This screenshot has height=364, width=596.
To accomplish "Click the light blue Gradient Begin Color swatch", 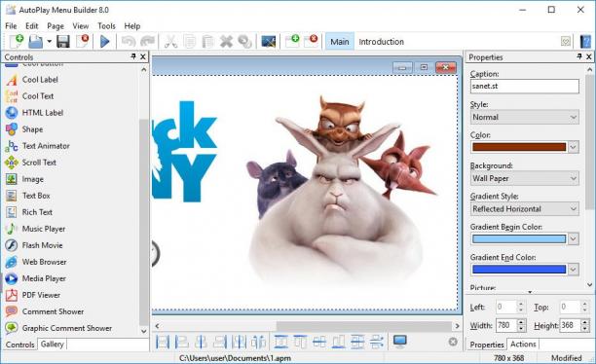I will pos(519,239).
